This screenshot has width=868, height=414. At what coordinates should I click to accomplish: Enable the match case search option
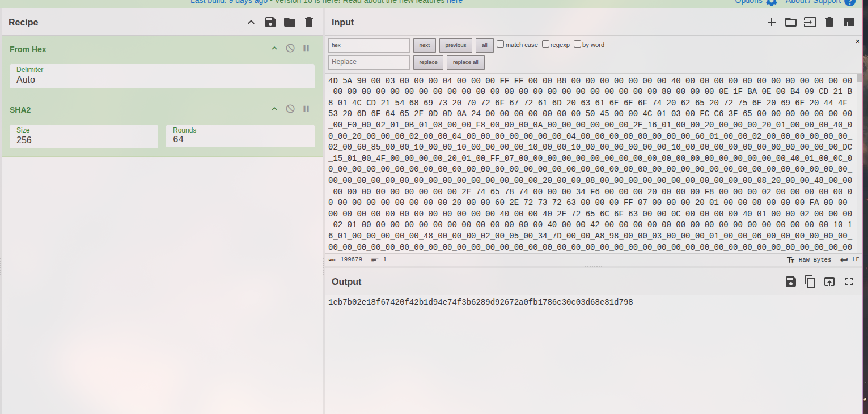click(500, 44)
